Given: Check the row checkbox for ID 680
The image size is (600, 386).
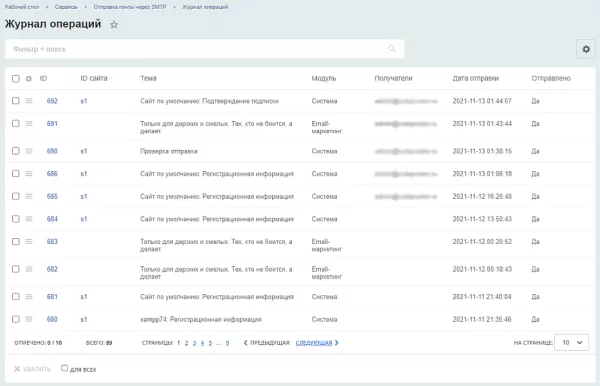Looking at the screenshot, I should (16, 319).
